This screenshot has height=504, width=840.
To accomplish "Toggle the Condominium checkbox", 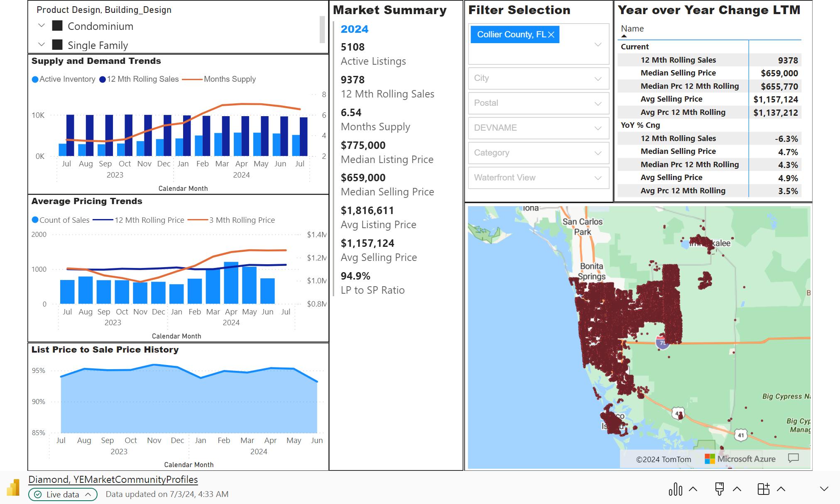I will pyautogui.click(x=57, y=26).
